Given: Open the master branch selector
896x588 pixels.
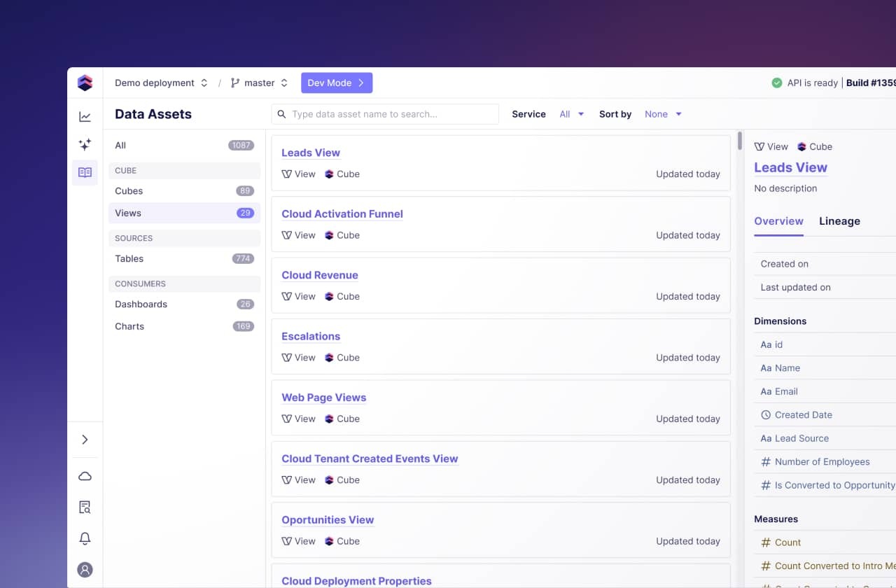Looking at the screenshot, I should point(258,82).
